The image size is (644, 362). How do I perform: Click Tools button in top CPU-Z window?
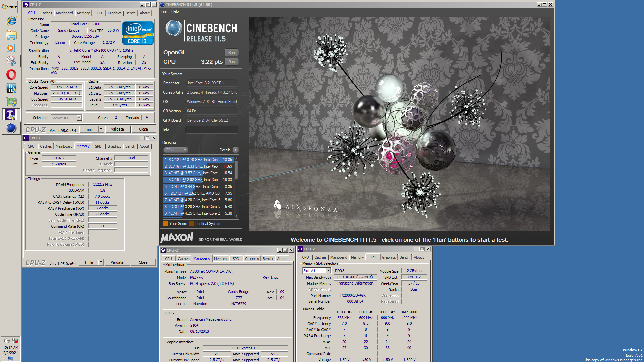(x=89, y=129)
